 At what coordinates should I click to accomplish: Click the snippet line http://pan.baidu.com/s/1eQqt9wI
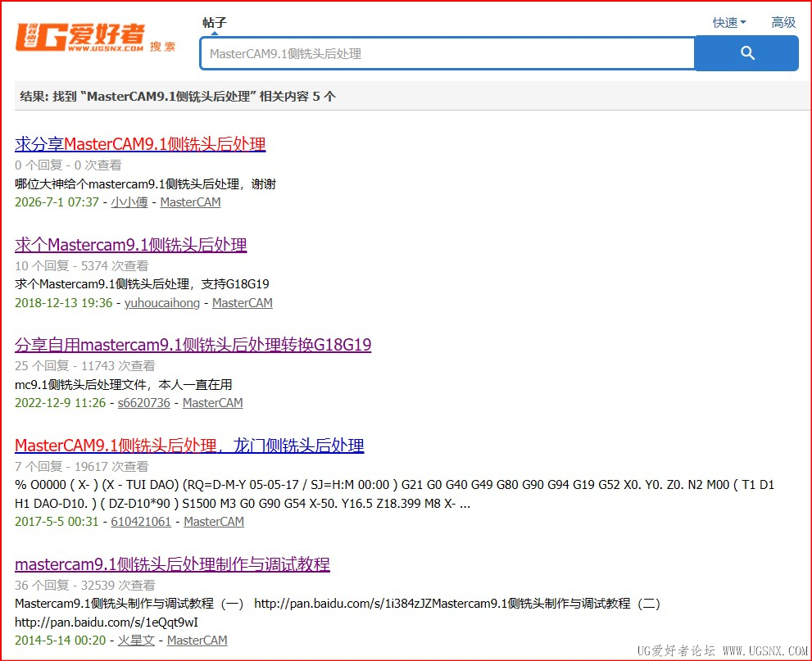tap(107, 622)
